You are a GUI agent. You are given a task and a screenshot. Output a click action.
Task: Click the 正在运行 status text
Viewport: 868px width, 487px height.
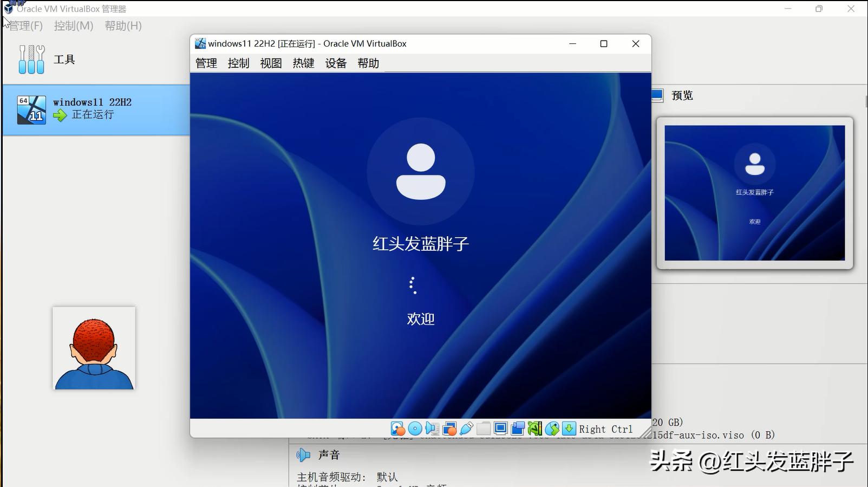click(93, 115)
